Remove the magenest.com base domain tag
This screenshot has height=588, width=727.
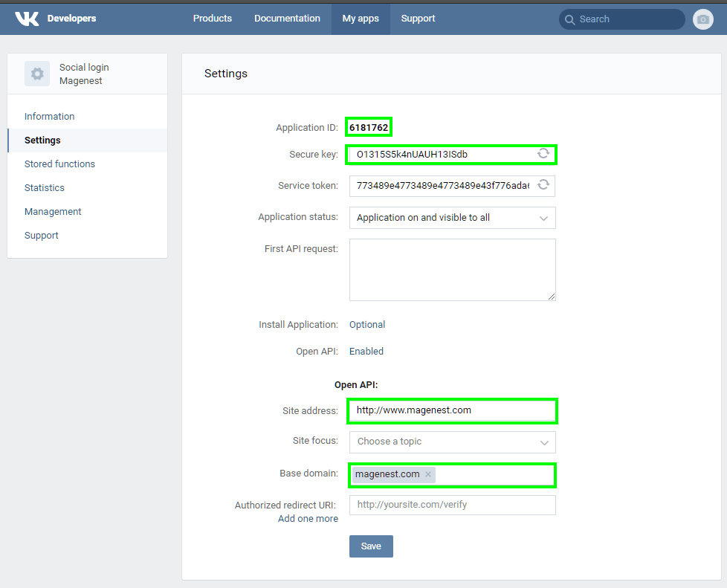point(428,474)
